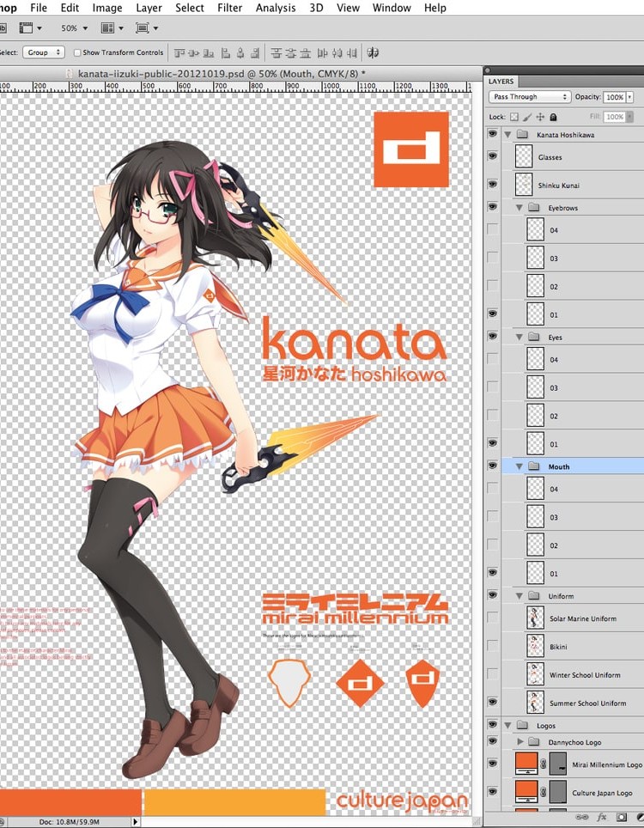Click Align right edges icon
The image size is (644, 828).
coord(256,52)
